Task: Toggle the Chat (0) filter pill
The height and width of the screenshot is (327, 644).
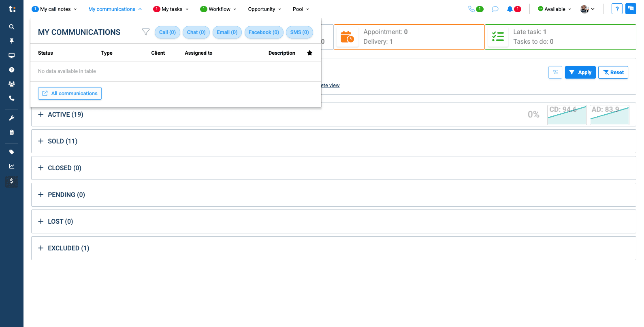Action: [196, 32]
